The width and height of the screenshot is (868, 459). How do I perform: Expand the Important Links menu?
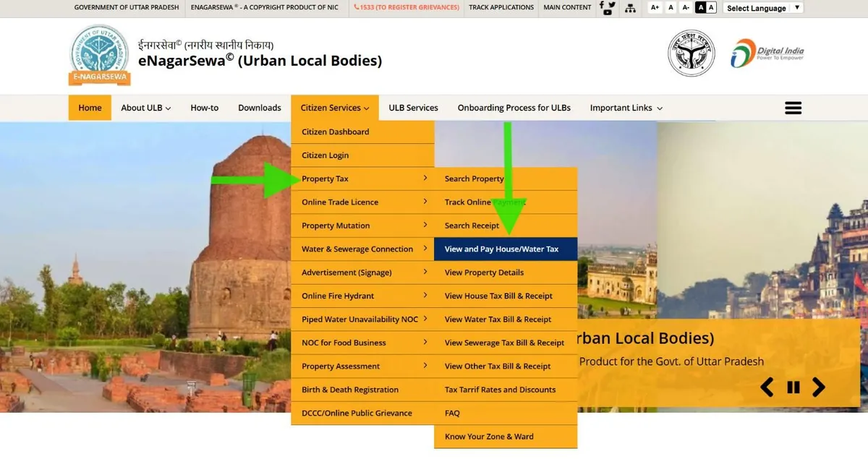tap(626, 108)
